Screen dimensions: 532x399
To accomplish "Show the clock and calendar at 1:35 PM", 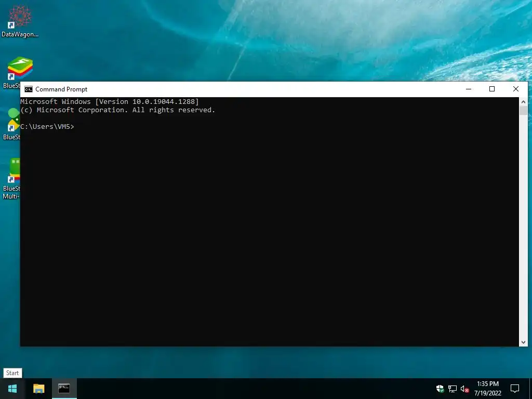I will pos(487,389).
